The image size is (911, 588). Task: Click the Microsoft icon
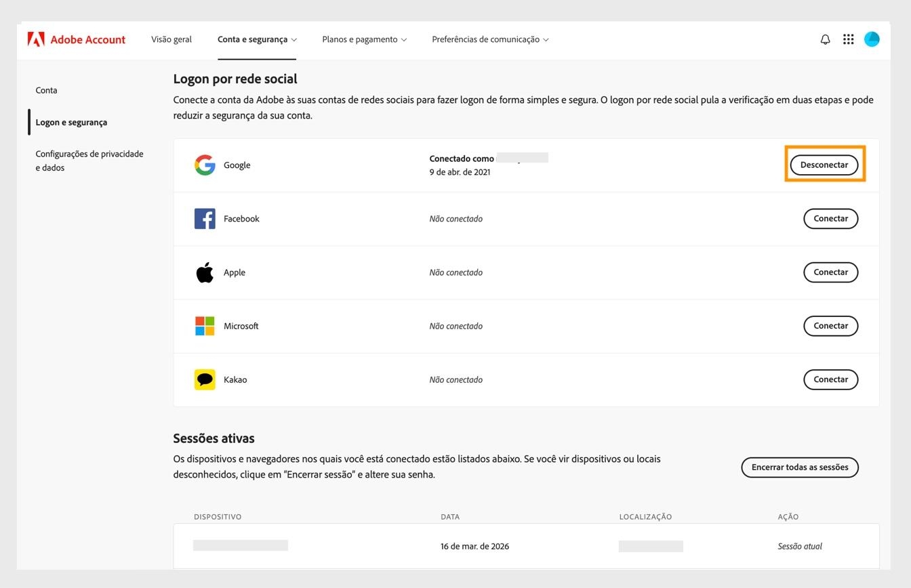click(x=204, y=325)
